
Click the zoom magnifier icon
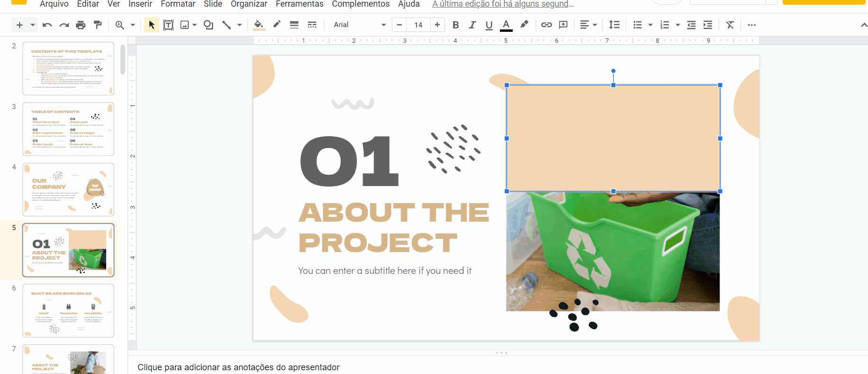(120, 25)
